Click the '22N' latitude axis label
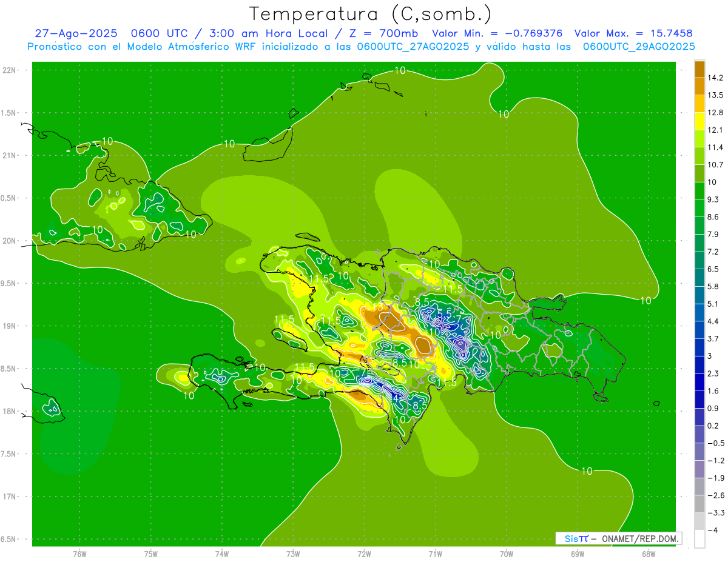The height and width of the screenshot is (562, 728). pos(9,70)
